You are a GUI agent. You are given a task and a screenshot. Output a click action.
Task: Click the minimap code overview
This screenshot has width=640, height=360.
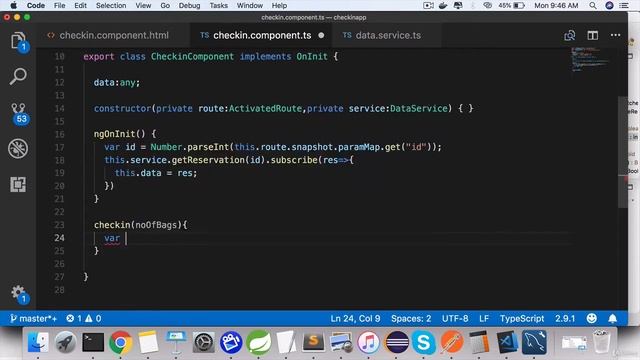click(590, 59)
